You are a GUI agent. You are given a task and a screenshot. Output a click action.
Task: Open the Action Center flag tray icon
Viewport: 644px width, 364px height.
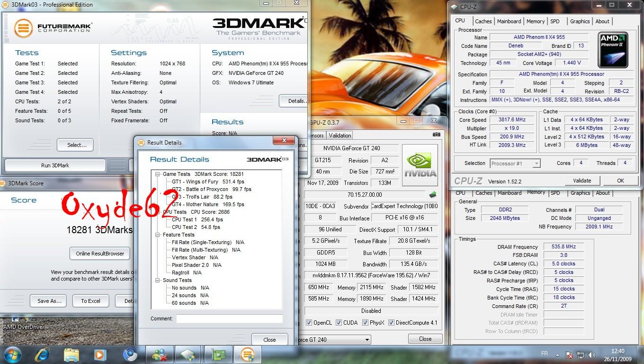point(569,355)
